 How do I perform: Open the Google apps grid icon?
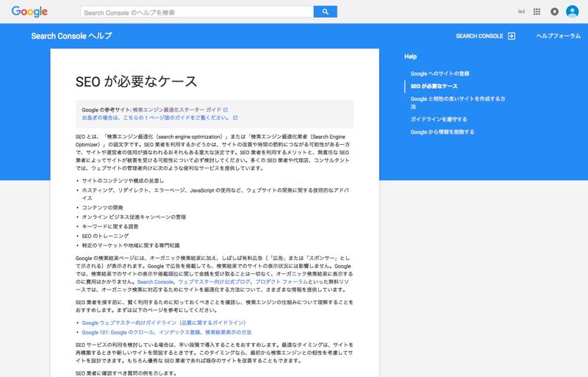[537, 12]
